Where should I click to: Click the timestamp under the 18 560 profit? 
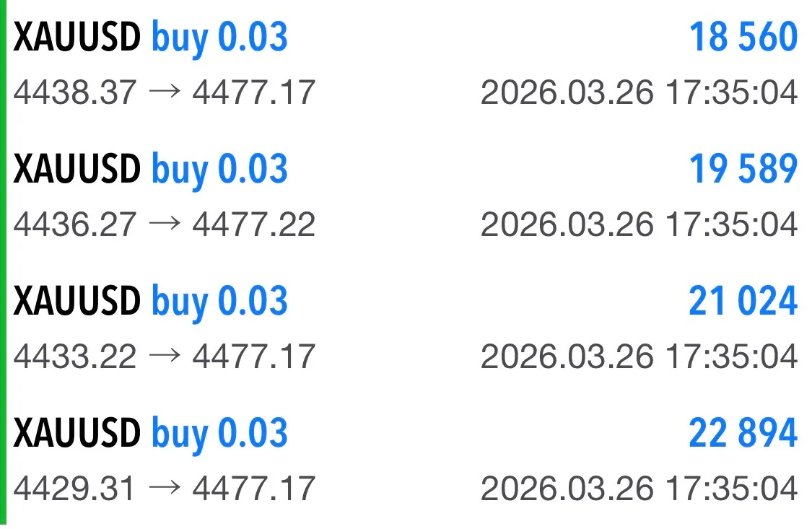[x=639, y=93]
